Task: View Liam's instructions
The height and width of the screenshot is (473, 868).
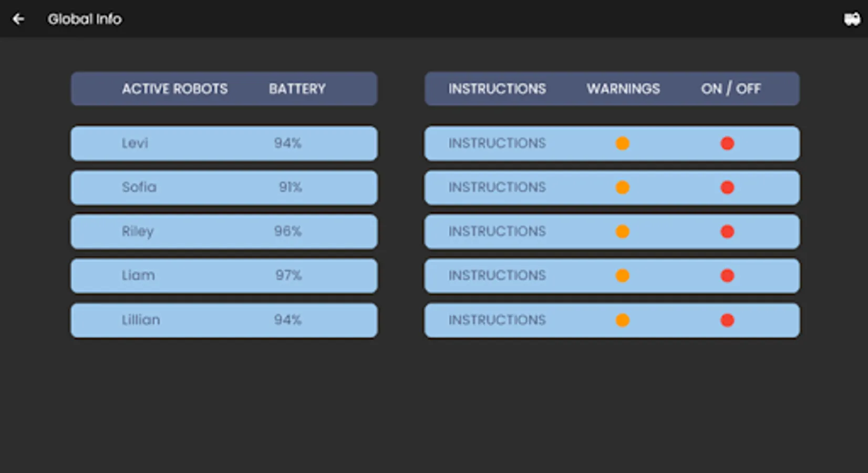Action: [497, 275]
